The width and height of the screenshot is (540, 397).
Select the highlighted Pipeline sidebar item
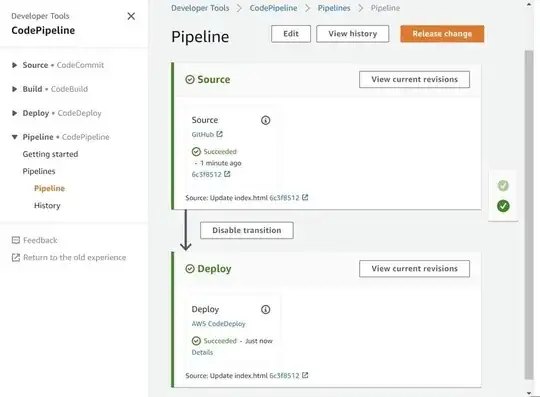point(49,188)
